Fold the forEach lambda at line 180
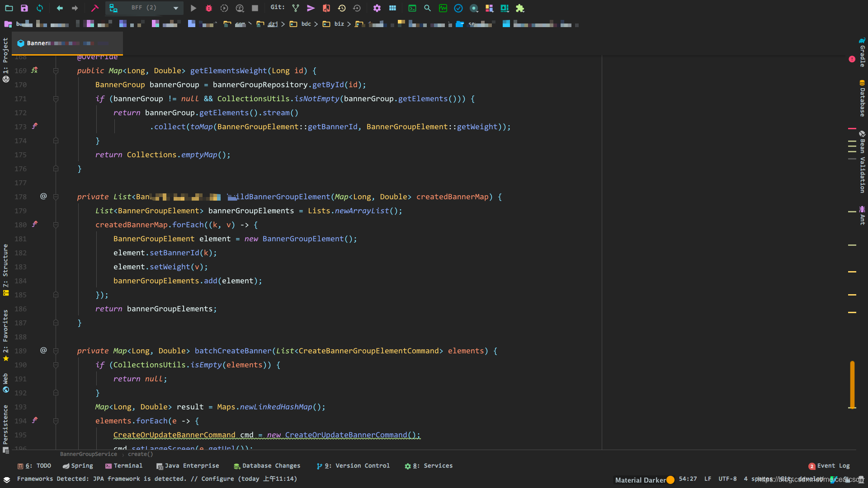Screen dimensions: 868x488 pos(56,225)
